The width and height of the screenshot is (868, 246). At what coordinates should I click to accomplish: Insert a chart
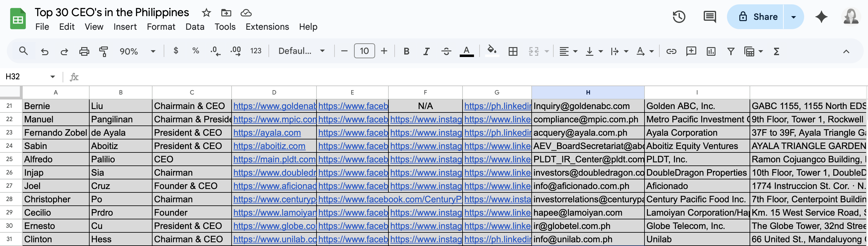coord(711,51)
